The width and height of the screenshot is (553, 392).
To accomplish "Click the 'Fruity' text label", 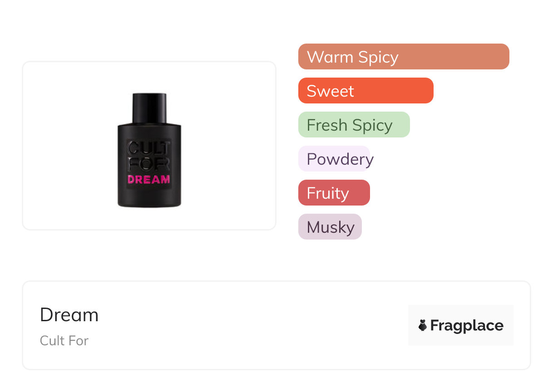I will pos(328,193).
